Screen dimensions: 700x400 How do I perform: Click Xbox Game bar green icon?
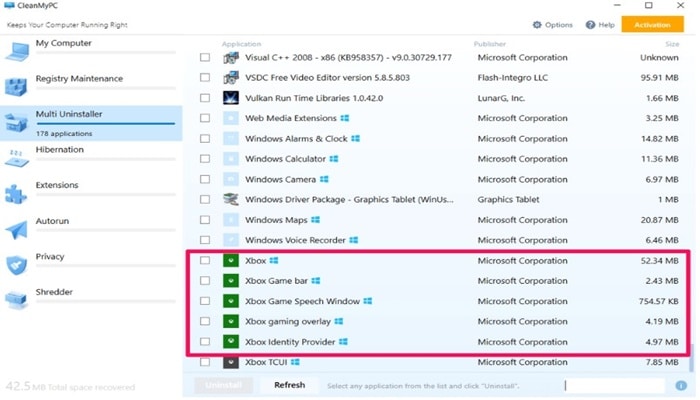(x=231, y=281)
